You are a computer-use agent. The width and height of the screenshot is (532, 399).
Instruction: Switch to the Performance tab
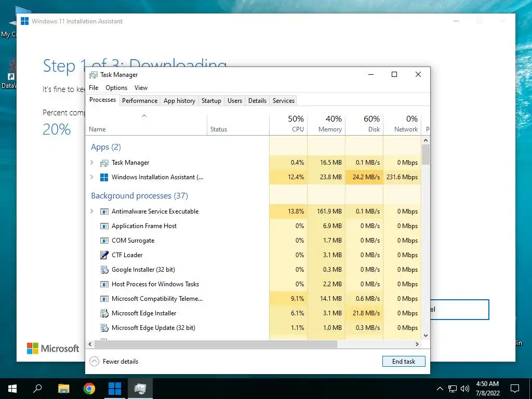140,101
